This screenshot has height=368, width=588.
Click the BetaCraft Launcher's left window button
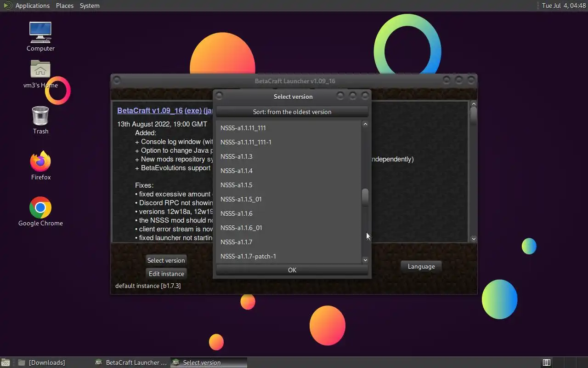tap(117, 80)
